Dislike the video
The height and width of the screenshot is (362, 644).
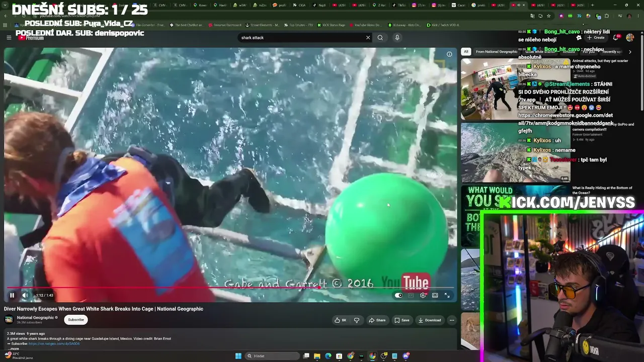pos(357,320)
